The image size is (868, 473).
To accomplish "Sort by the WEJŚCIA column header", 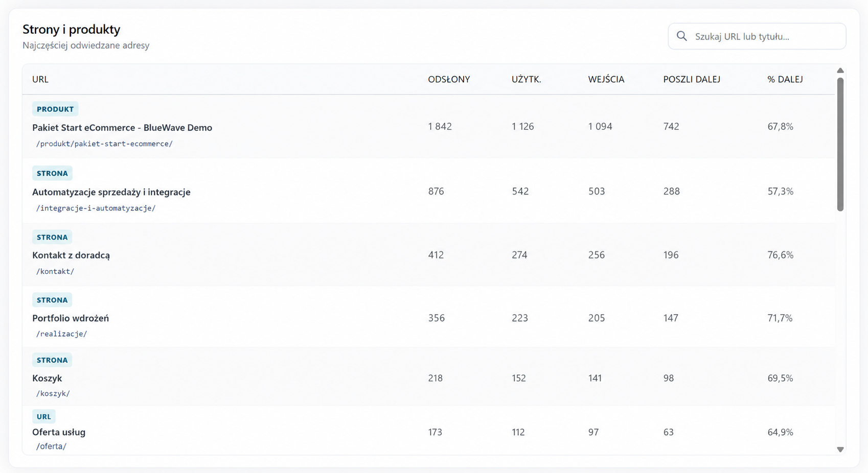I will click(606, 79).
